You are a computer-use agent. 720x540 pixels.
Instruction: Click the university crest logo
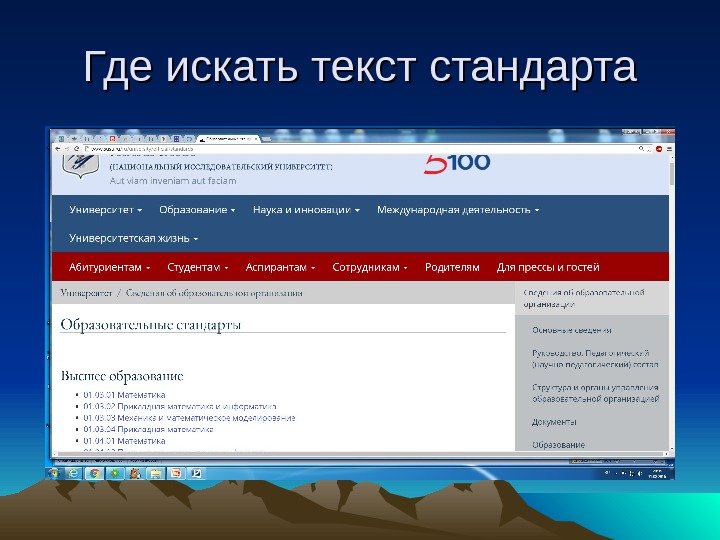coord(80,165)
